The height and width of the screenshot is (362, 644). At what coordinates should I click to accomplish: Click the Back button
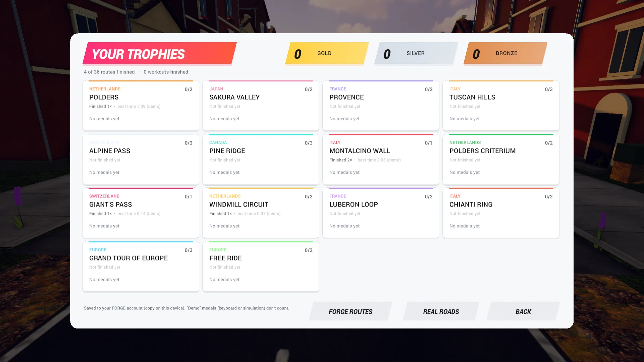tap(523, 311)
